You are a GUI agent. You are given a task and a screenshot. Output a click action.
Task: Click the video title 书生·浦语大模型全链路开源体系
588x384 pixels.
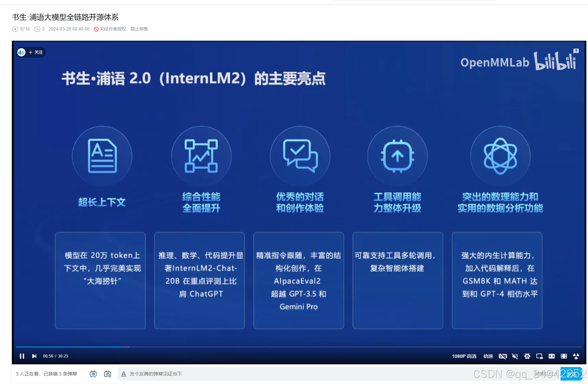65,17
